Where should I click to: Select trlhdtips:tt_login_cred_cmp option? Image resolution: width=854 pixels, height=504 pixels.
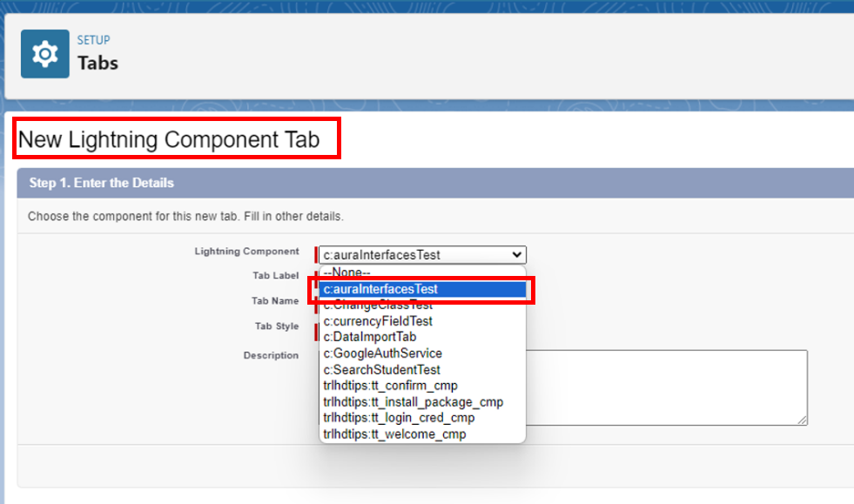[x=422, y=417]
